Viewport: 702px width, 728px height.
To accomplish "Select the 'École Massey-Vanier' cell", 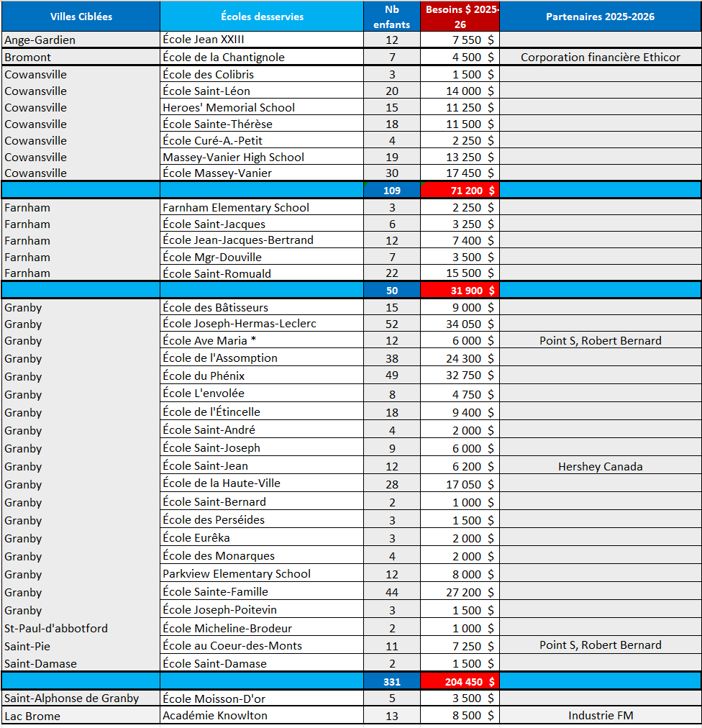I will coord(262,173).
